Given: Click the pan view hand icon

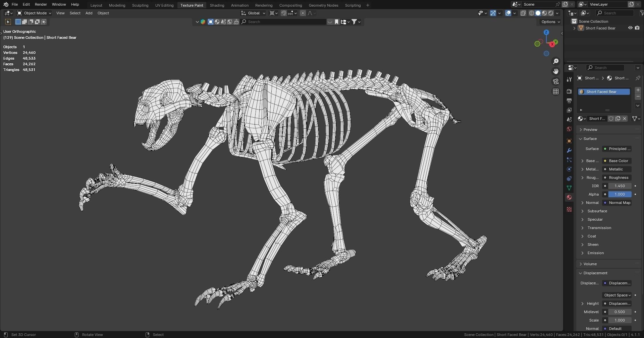Looking at the screenshot, I should pyautogui.click(x=556, y=71).
